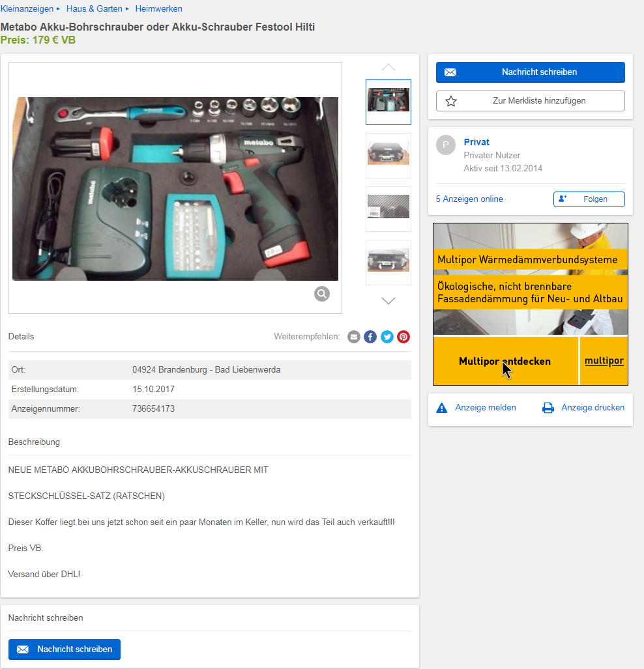
Task: Add listing via Zur Merkliste hinzufügen
Action: coord(531,101)
